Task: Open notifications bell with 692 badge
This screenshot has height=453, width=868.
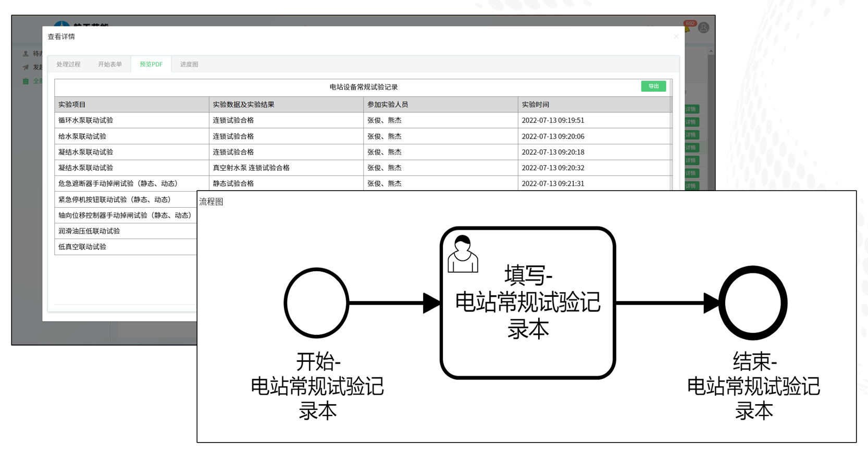Action: (x=688, y=29)
